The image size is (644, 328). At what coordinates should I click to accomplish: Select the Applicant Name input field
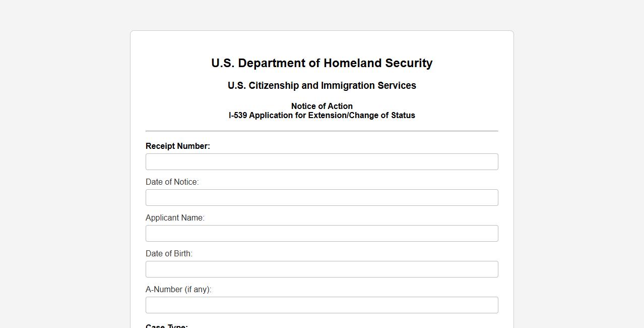pos(321,234)
